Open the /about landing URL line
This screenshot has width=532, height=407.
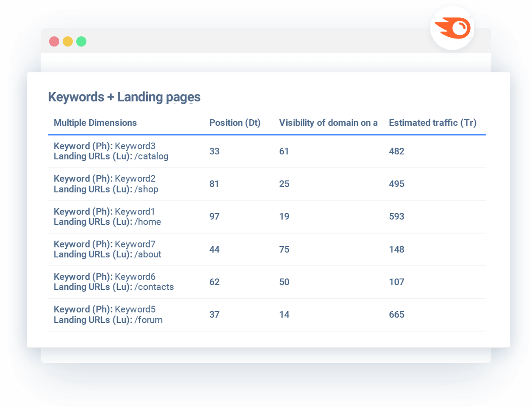click(108, 254)
